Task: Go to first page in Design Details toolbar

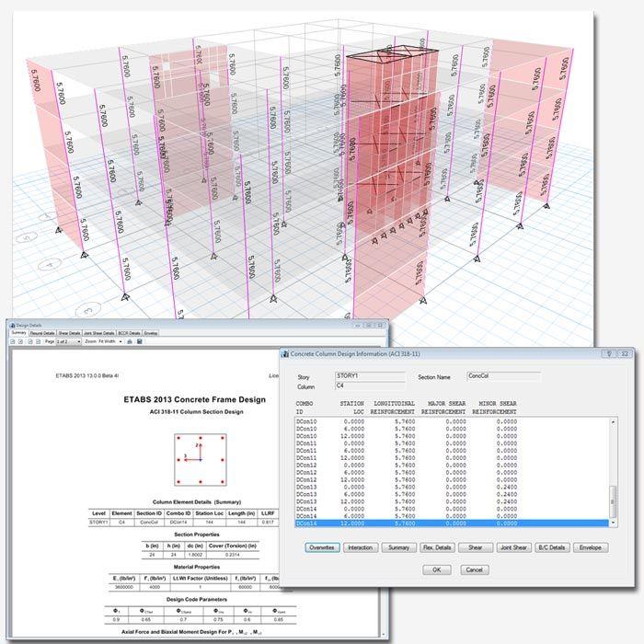Action: coord(13,341)
